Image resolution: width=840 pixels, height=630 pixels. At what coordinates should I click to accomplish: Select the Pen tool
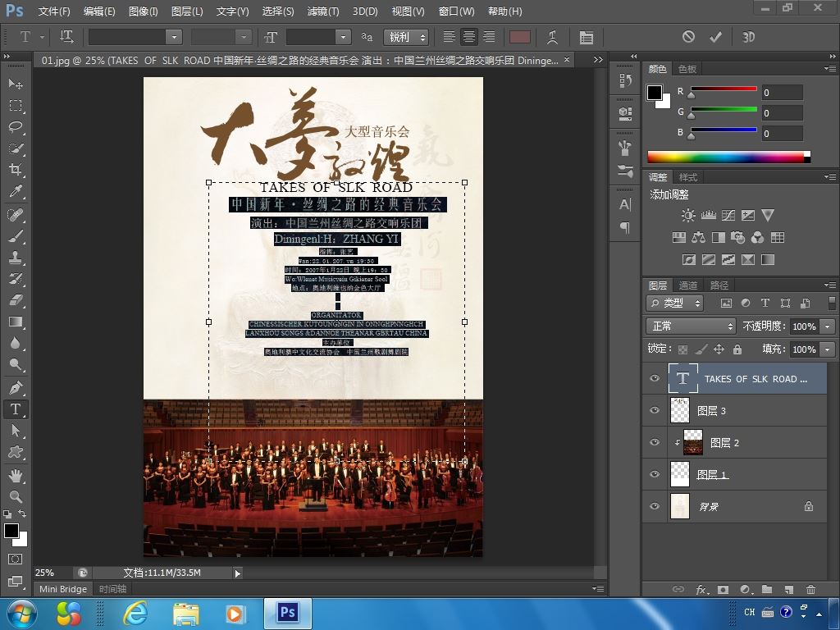(x=16, y=387)
